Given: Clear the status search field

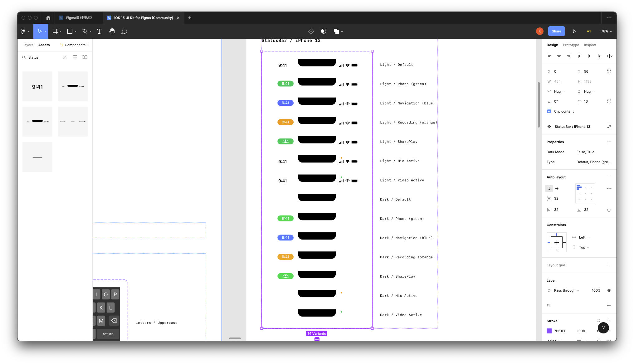Looking at the screenshot, I should click(x=65, y=57).
